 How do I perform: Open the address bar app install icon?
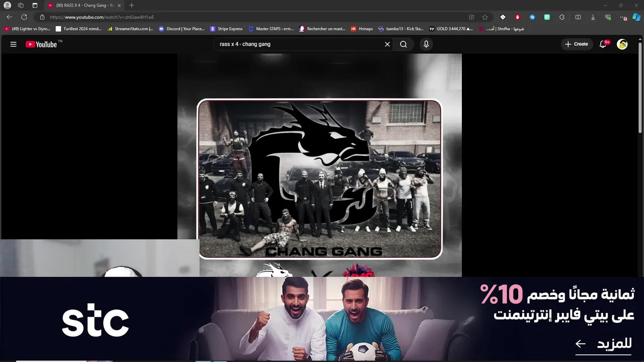click(x=471, y=17)
